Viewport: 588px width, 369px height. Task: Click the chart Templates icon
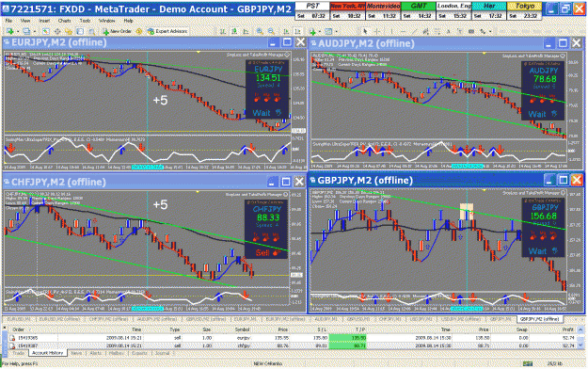pyautogui.click(x=328, y=31)
